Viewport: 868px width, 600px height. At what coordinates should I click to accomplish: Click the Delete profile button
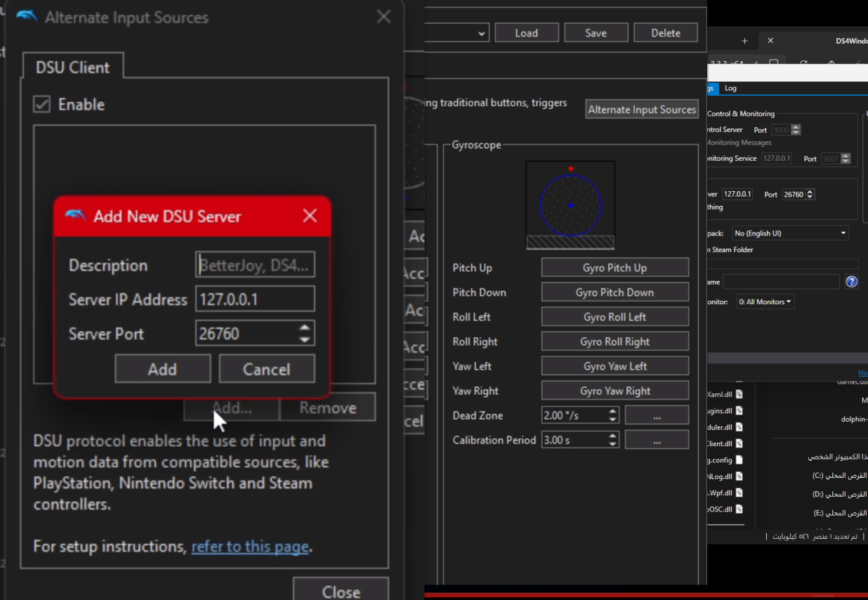[x=665, y=32]
